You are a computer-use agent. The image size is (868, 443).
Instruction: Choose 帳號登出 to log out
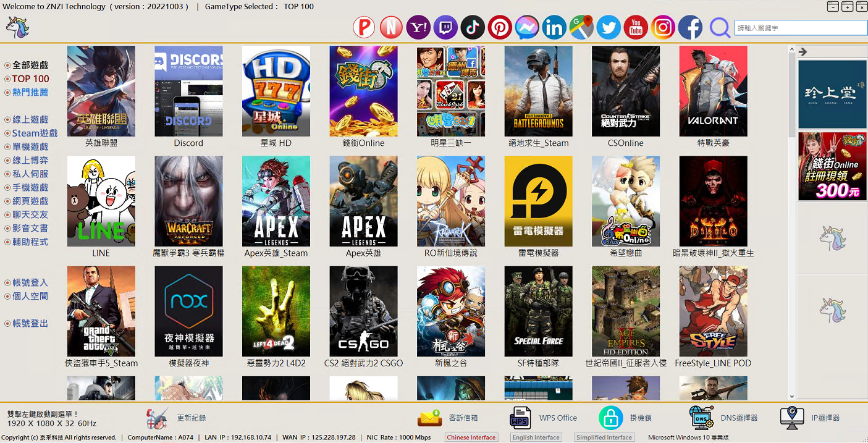coord(26,323)
